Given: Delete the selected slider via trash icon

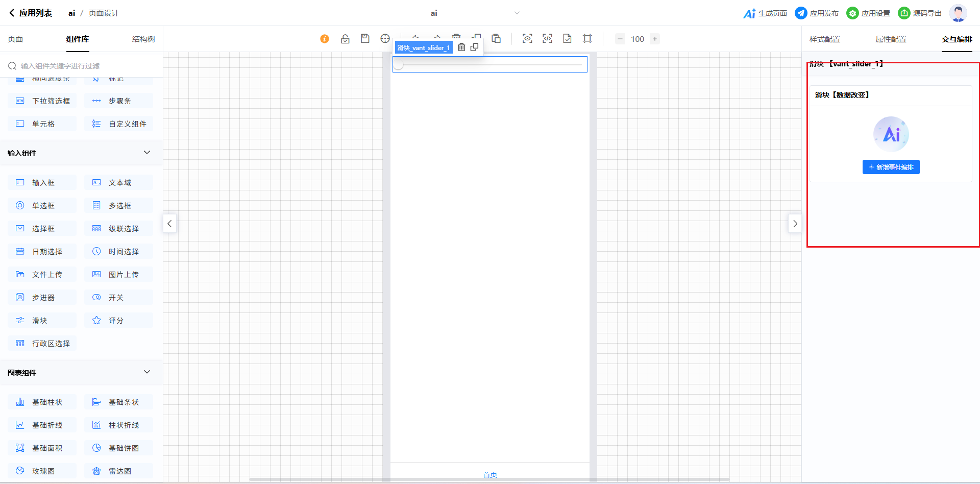Looking at the screenshot, I should pyautogui.click(x=461, y=47).
